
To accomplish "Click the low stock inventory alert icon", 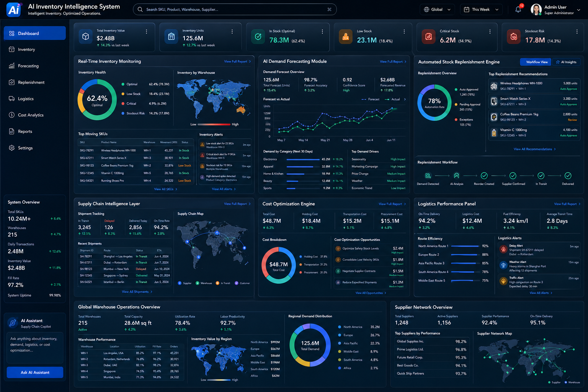I will (203, 145).
